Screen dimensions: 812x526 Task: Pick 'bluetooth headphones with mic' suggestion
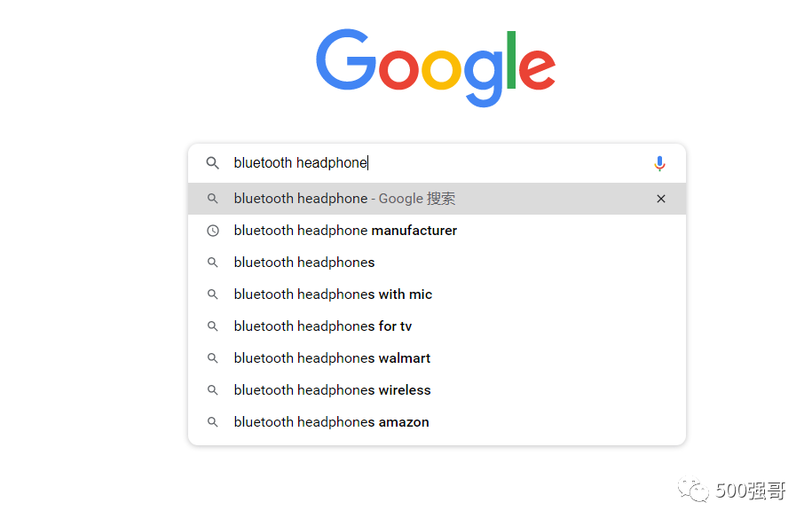point(333,294)
